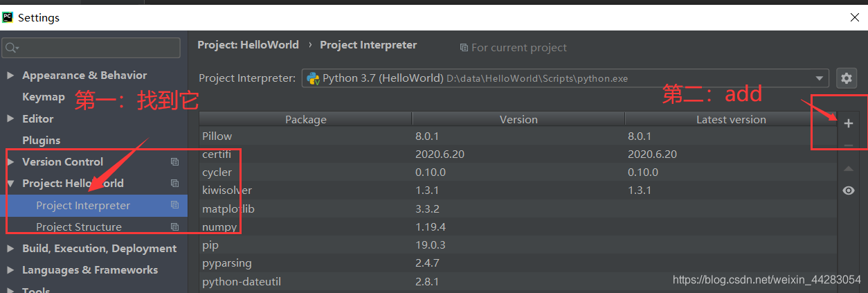Click the install package plus icon
This screenshot has width=868, height=293.
coord(849,123)
